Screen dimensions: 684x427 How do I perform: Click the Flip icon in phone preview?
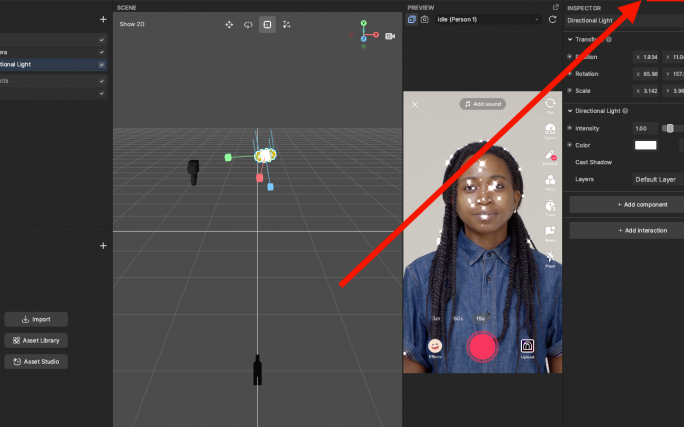[550, 103]
